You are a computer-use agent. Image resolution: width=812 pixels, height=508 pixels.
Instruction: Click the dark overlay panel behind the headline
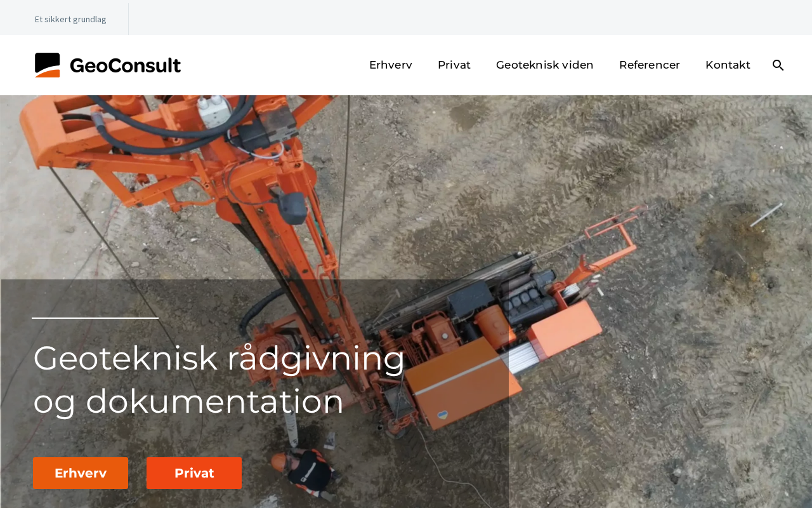tap(254, 394)
